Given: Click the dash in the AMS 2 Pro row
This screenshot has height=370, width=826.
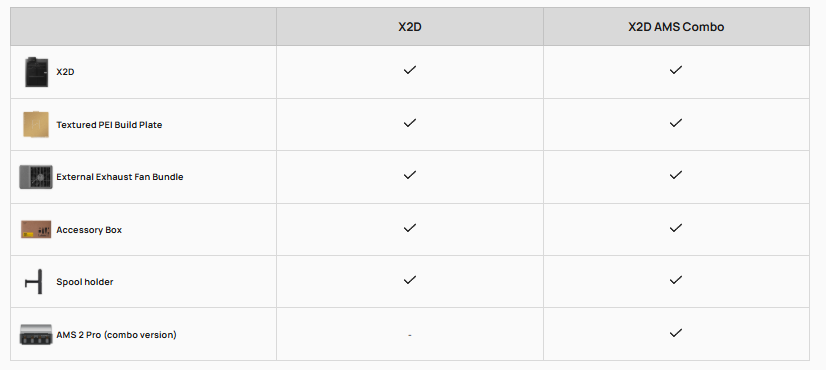Looking at the screenshot, I should coord(410,335).
